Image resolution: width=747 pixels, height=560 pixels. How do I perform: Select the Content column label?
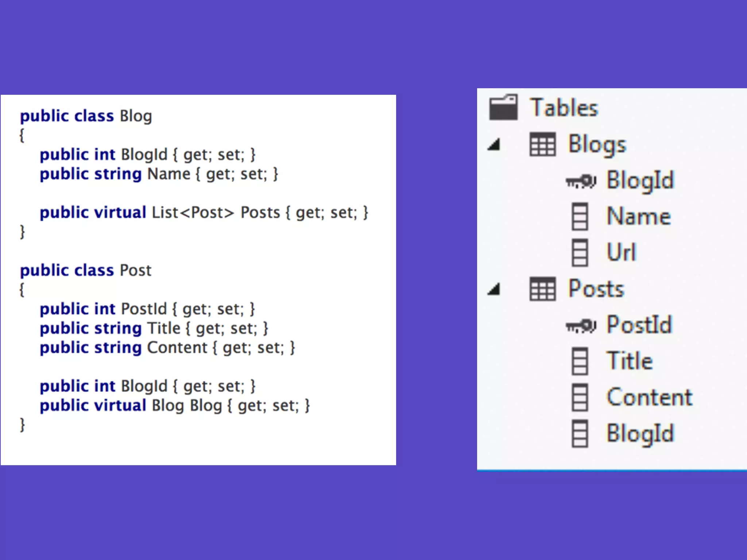(x=649, y=397)
